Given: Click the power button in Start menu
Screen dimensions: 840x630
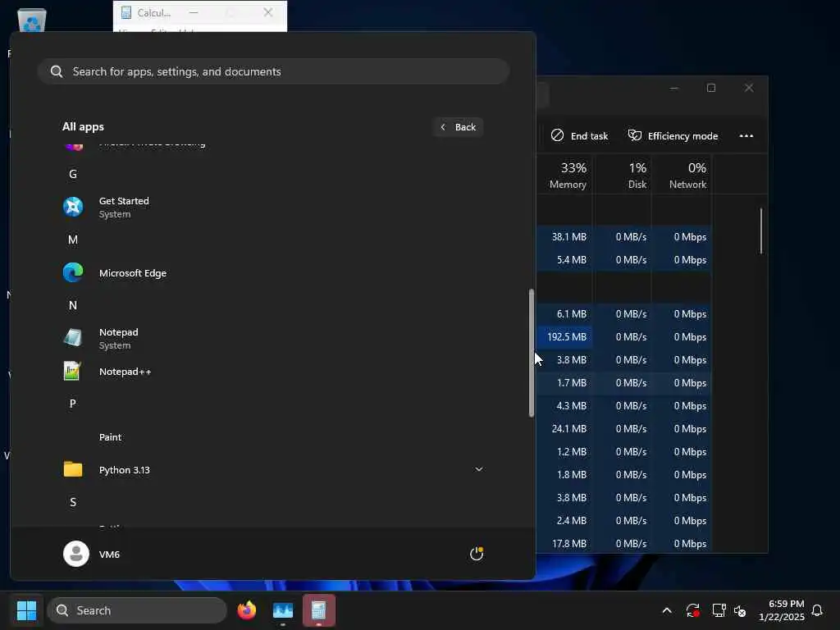Looking at the screenshot, I should [x=477, y=554].
